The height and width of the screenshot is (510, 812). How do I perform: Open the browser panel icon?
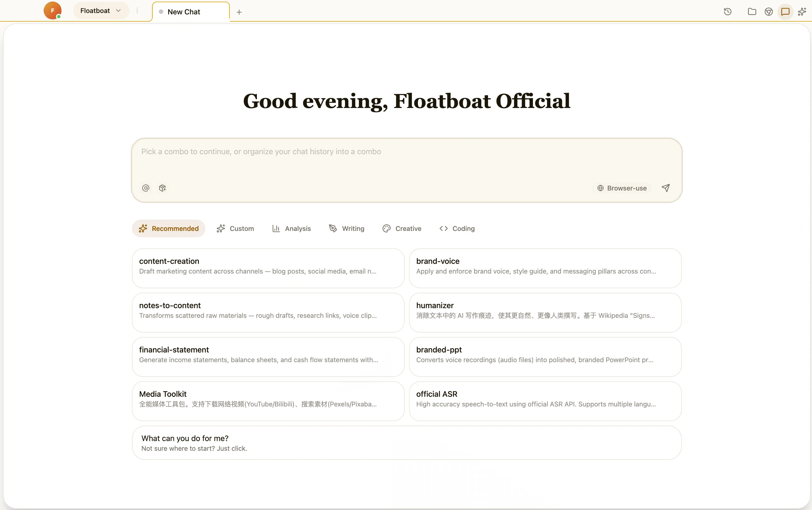(x=768, y=12)
